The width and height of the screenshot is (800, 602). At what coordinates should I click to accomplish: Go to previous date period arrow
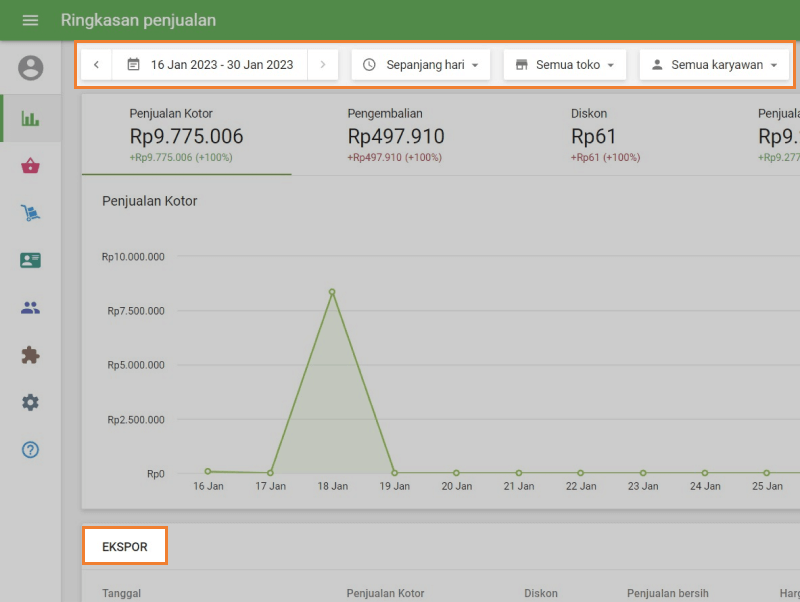(96, 65)
